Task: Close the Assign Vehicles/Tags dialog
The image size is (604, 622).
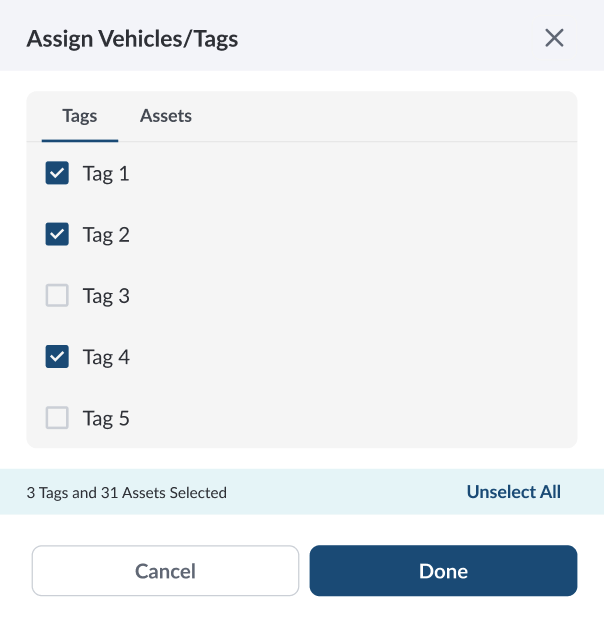Action: click(554, 38)
